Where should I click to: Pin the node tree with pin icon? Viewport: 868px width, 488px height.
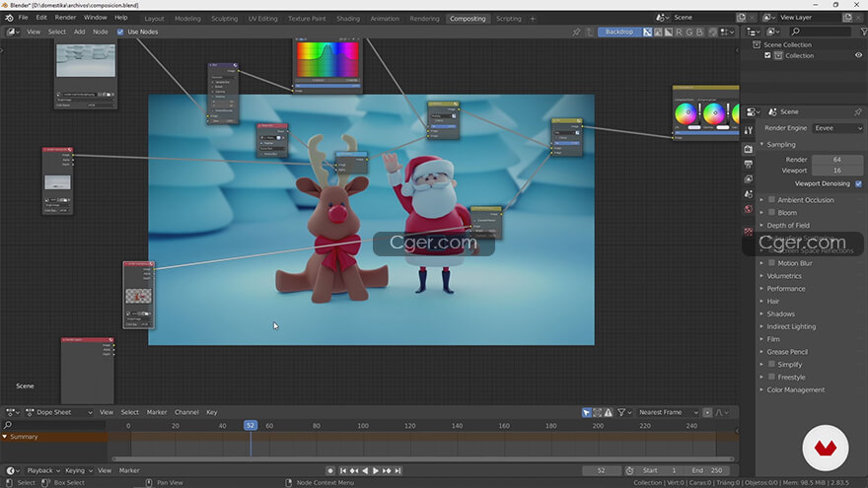pos(576,33)
